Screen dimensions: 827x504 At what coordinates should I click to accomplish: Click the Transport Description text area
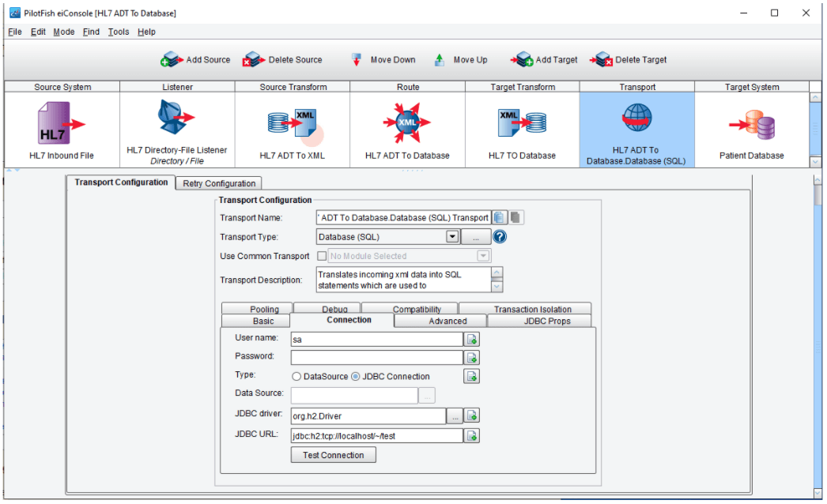[403, 280]
